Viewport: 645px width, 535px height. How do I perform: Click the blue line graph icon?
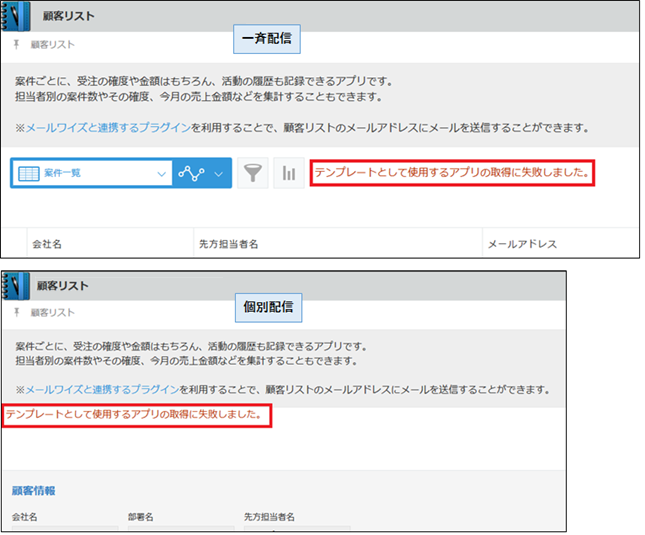(190, 173)
